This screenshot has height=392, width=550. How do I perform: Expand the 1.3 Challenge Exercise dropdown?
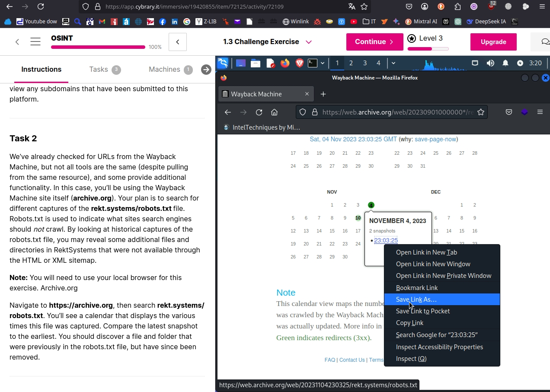tap(309, 42)
